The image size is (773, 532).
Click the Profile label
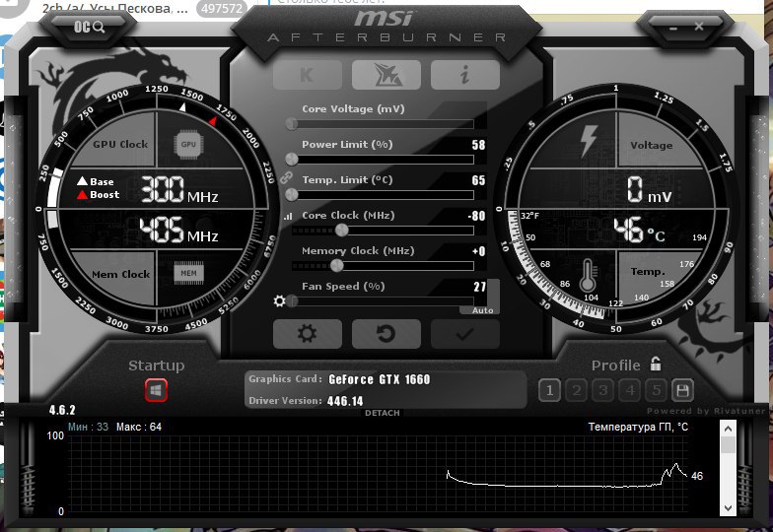click(615, 365)
